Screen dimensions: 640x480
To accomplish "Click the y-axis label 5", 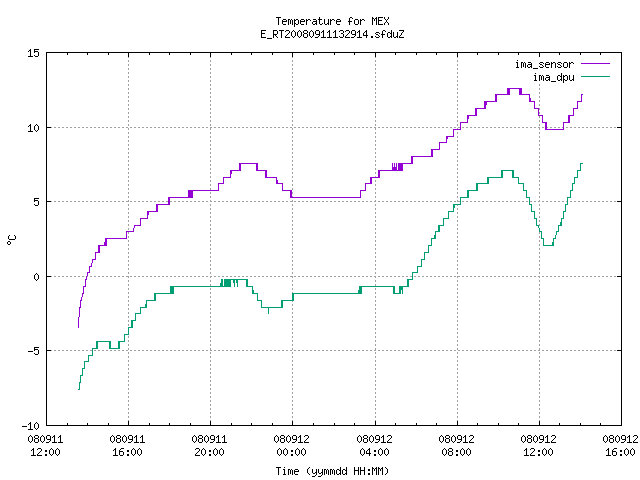I will click(x=36, y=202).
